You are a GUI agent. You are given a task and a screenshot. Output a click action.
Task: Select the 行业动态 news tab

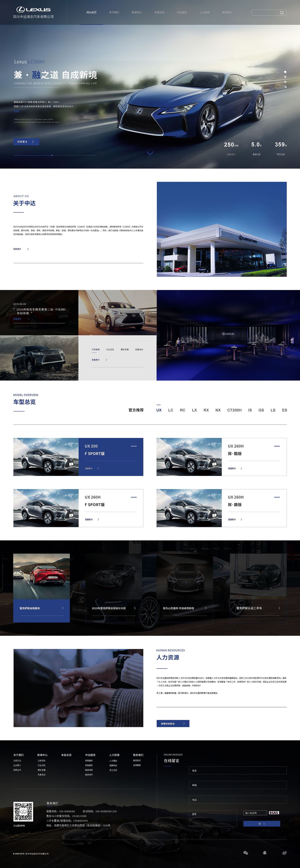(110, 350)
